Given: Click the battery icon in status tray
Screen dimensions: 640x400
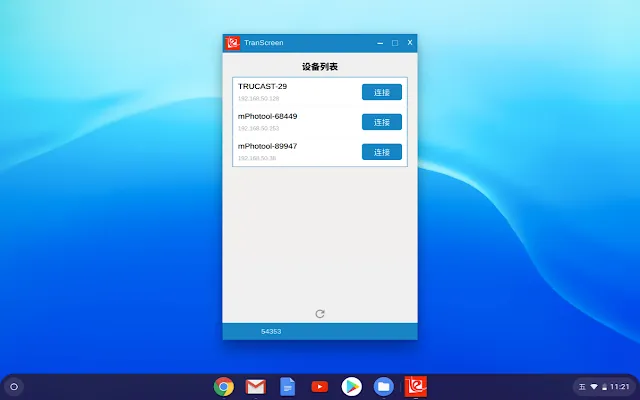Looking at the screenshot, I should [604, 387].
